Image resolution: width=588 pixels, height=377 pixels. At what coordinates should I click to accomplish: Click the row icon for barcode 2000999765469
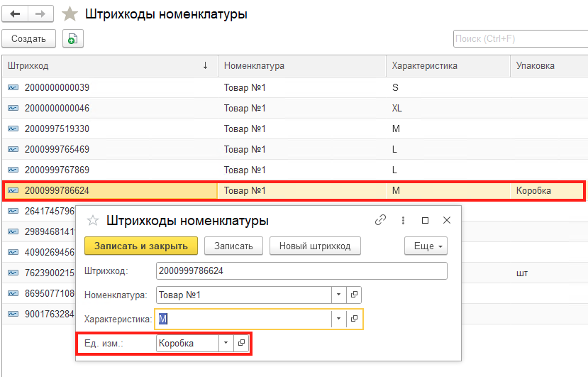point(13,149)
